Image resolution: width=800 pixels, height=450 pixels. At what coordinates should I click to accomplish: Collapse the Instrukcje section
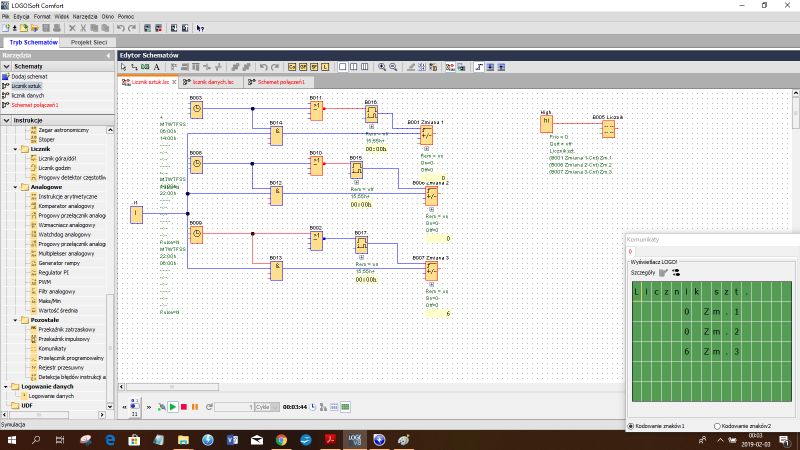[x=6, y=120]
